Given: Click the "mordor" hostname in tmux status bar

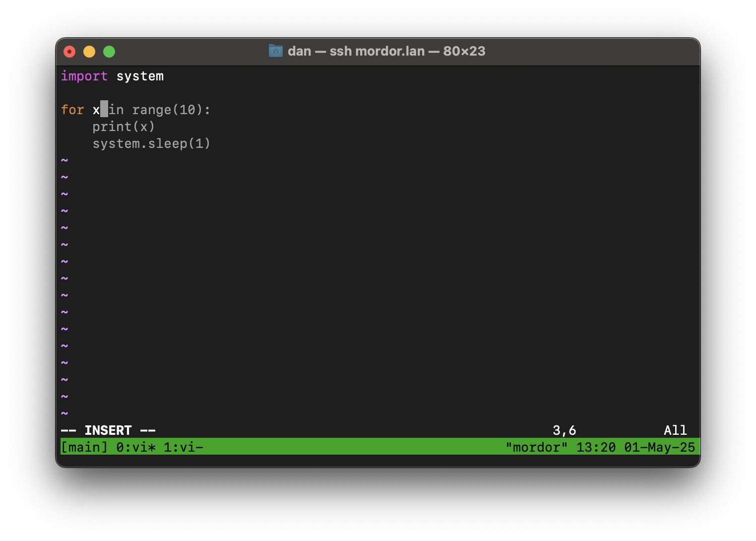Looking at the screenshot, I should (x=537, y=447).
